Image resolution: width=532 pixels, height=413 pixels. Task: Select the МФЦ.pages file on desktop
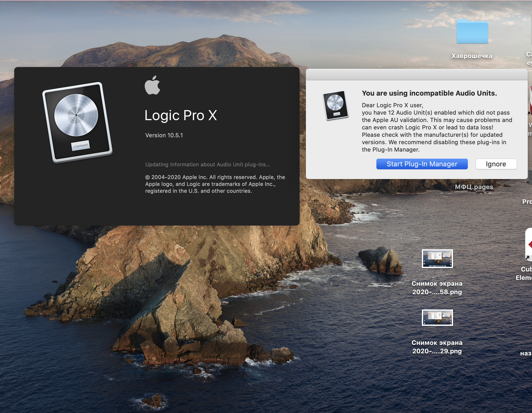coord(474,187)
